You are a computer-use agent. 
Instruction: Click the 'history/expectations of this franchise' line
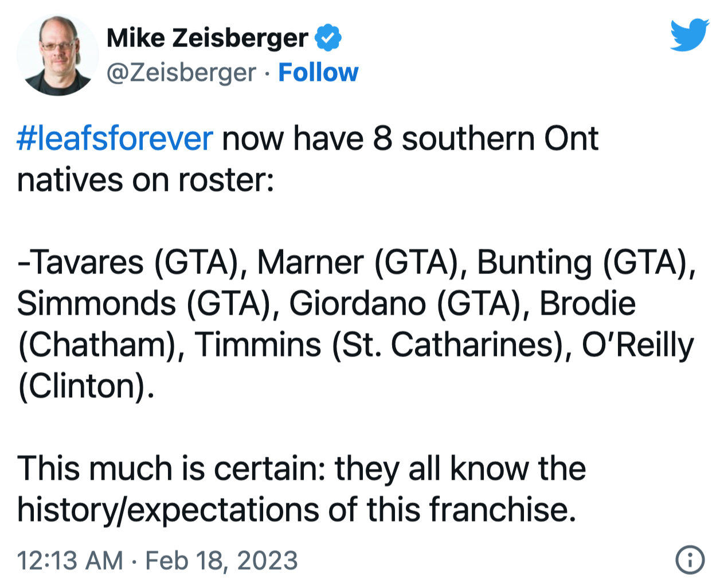pos(296,510)
